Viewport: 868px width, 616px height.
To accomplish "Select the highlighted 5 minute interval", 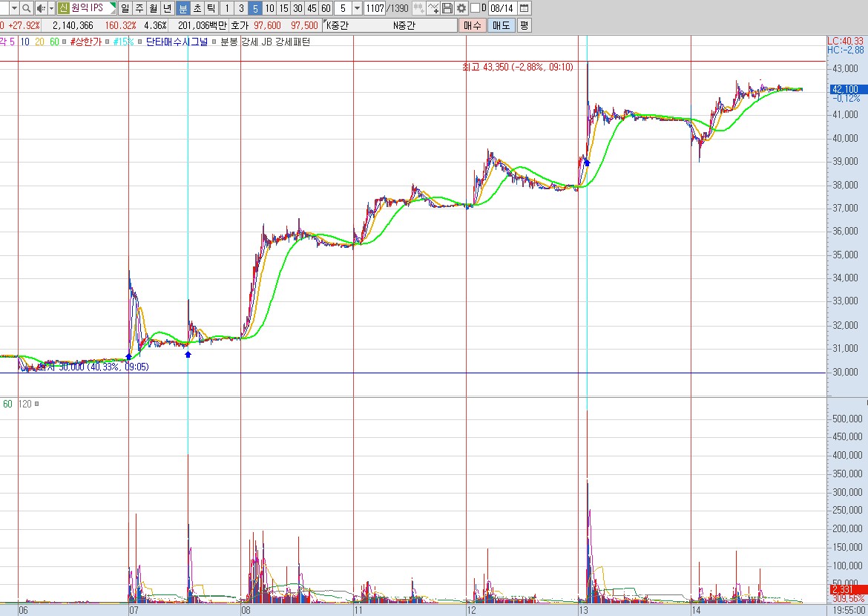I will point(255,8).
